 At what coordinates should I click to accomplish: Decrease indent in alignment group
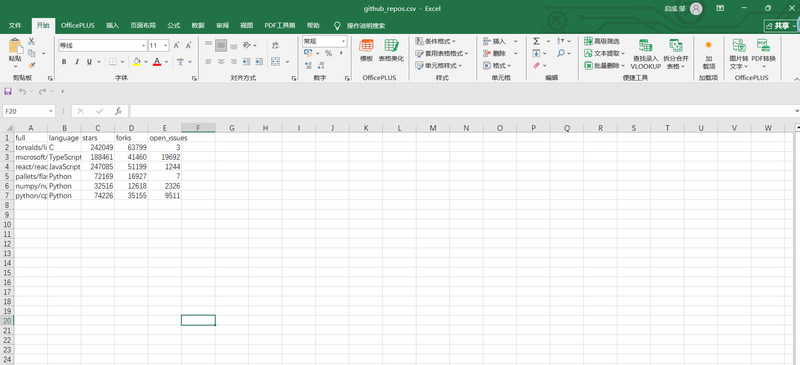(x=246, y=62)
